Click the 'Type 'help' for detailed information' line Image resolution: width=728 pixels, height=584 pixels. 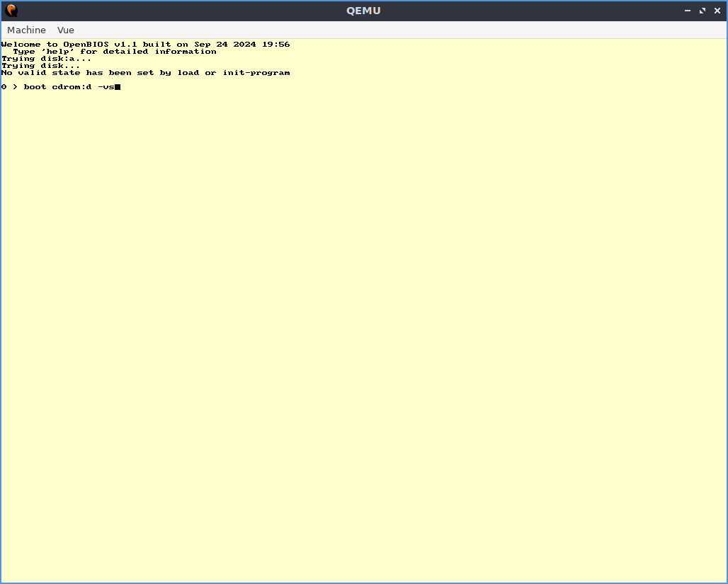pyautogui.click(x=115, y=52)
